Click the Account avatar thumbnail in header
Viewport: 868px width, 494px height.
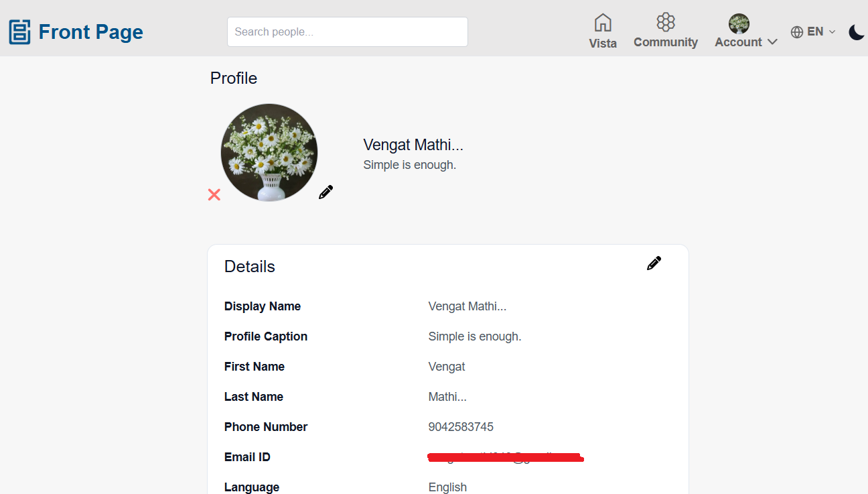[739, 23]
